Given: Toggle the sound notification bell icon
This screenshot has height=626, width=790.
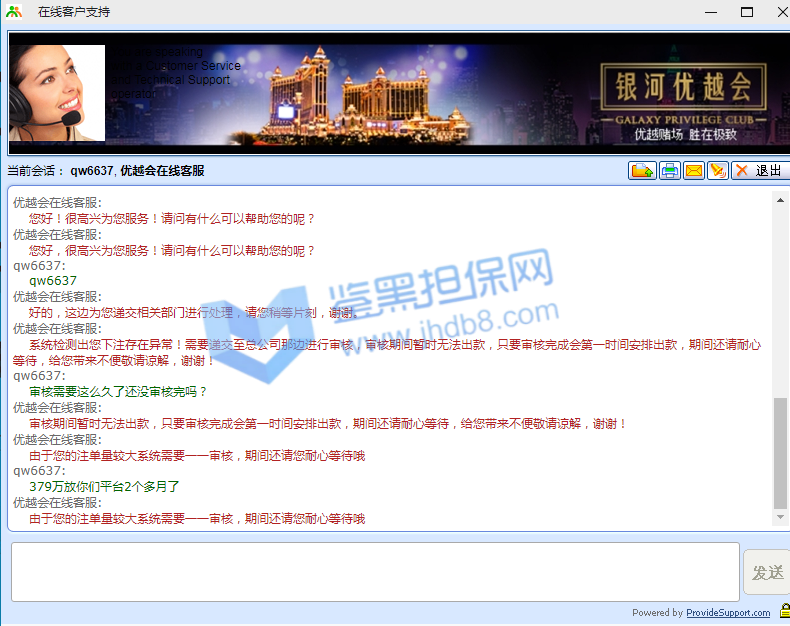Looking at the screenshot, I should click(717, 171).
